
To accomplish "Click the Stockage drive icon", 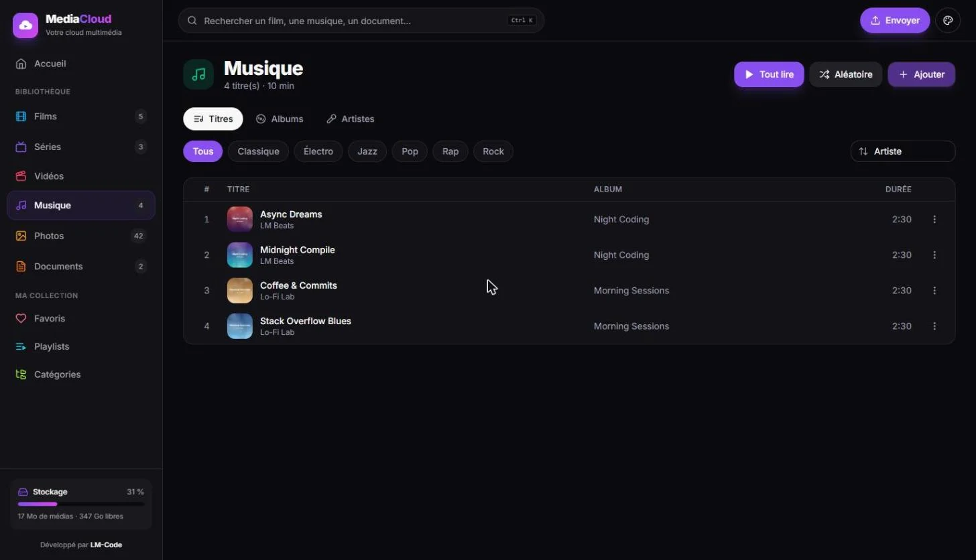I will pos(23,492).
